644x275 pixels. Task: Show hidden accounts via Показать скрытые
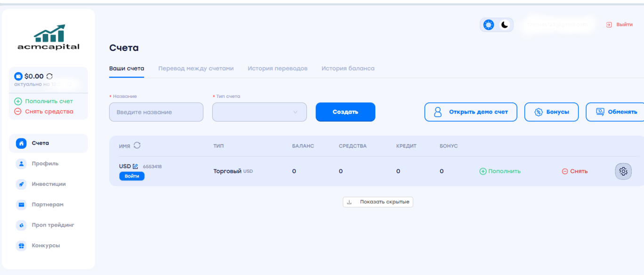(378, 202)
